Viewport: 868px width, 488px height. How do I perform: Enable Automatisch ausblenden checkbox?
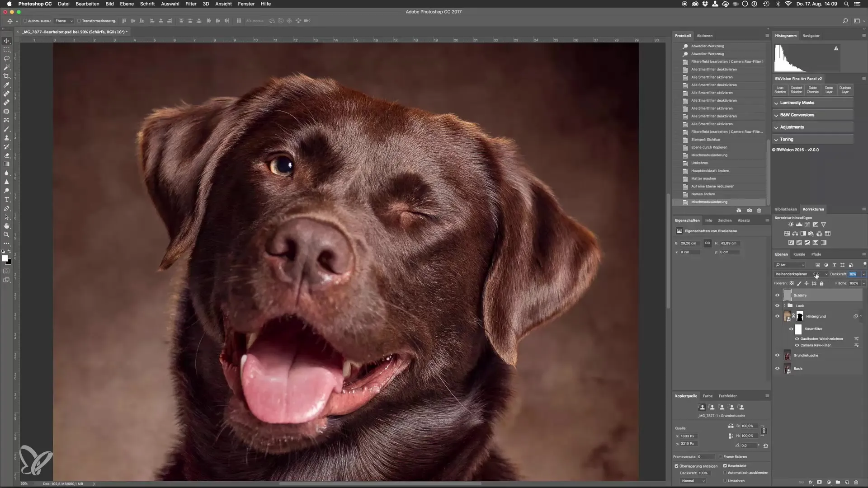[725, 473]
